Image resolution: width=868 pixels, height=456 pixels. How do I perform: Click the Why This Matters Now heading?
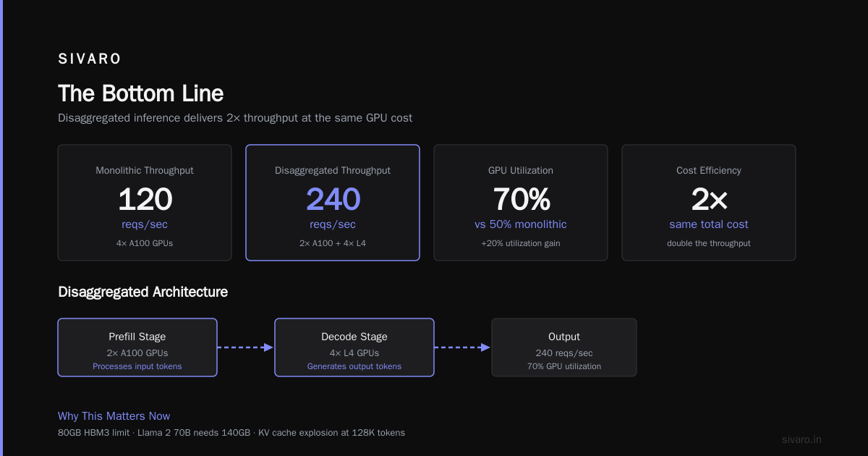(x=114, y=416)
